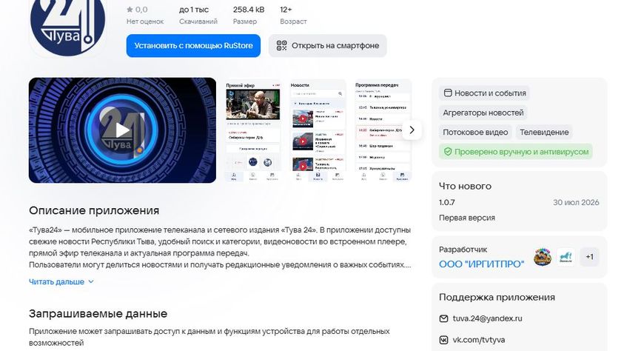The width and height of the screenshot is (644, 351).
Task: Click the 258.4 kB size value
Action: [x=249, y=10]
